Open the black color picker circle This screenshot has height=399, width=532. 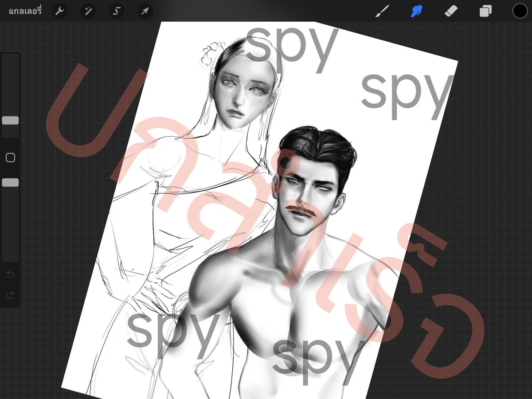point(520,11)
